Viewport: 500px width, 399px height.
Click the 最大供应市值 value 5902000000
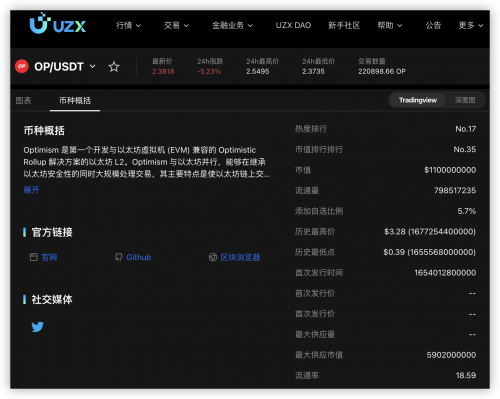pos(451,355)
